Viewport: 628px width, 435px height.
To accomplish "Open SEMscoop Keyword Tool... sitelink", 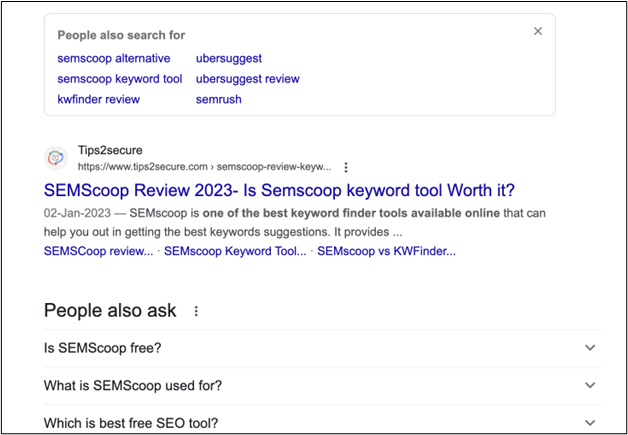I will coord(235,252).
